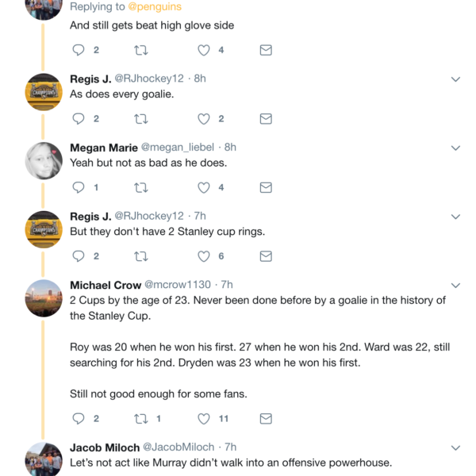Screen dimensions: 476x476
Task: Click Megan Marie's profile picture
Action: pos(44,161)
